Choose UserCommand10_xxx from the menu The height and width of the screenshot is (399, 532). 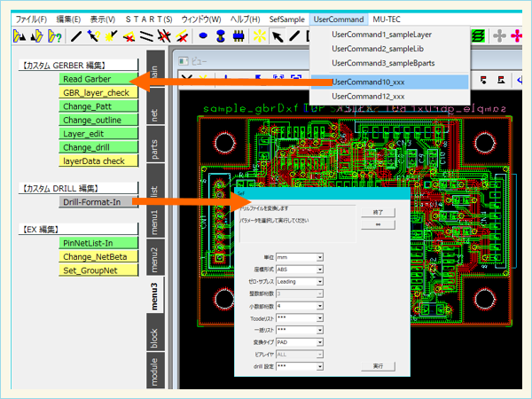368,82
